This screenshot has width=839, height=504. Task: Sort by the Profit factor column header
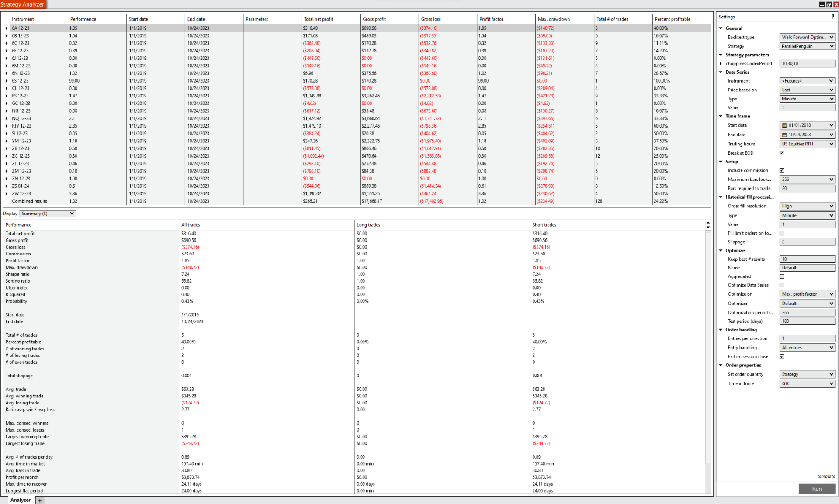[491, 19]
